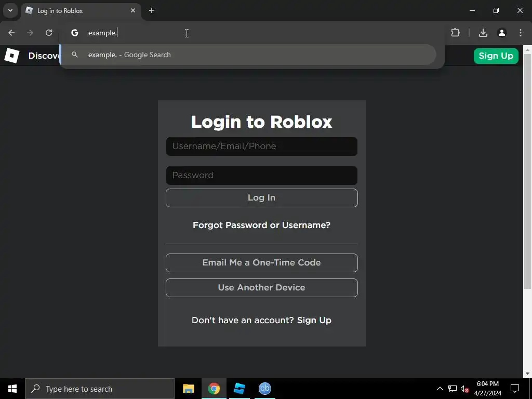Screen dimensions: 532x399
Task: Click the search magnifier icon in the suggestion row
Action: pos(75,55)
